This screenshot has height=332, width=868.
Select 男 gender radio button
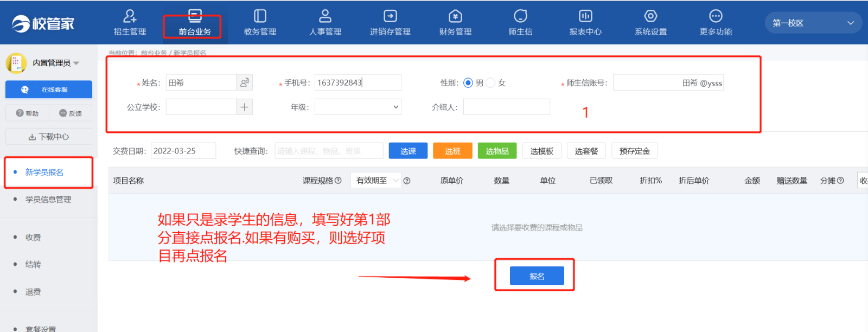click(468, 82)
